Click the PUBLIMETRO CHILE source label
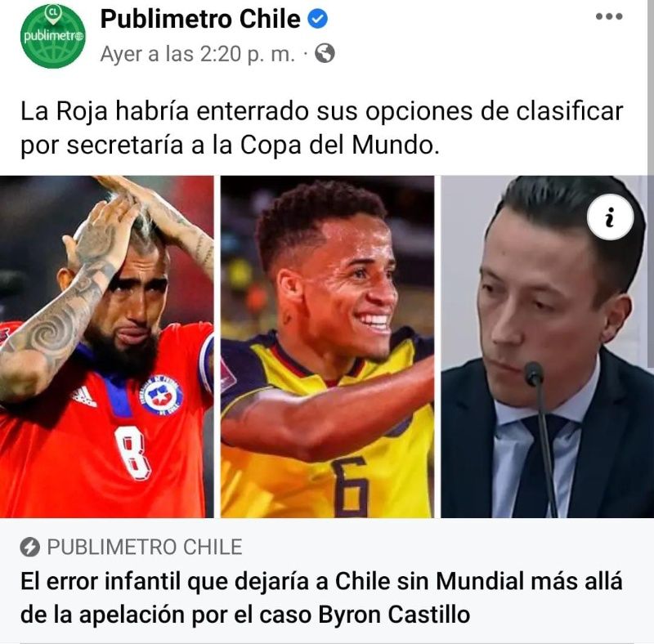The height and width of the screenshot is (644, 654). (145, 548)
